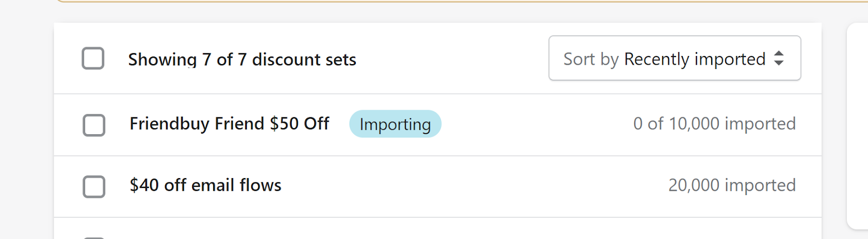Open the $40 off email flows discount set
The height and width of the screenshot is (239, 868).
coord(205,185)
